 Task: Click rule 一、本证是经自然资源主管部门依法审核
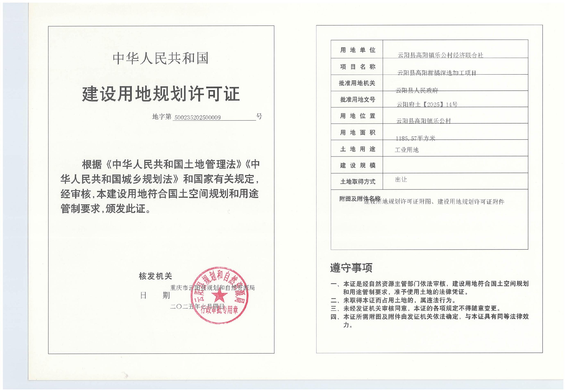coord(430,288)
